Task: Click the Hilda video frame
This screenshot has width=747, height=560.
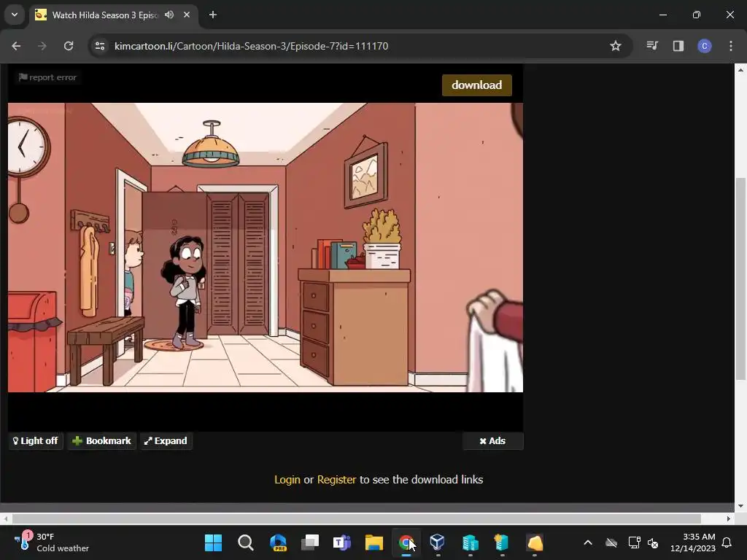Action: click(266, 248)
